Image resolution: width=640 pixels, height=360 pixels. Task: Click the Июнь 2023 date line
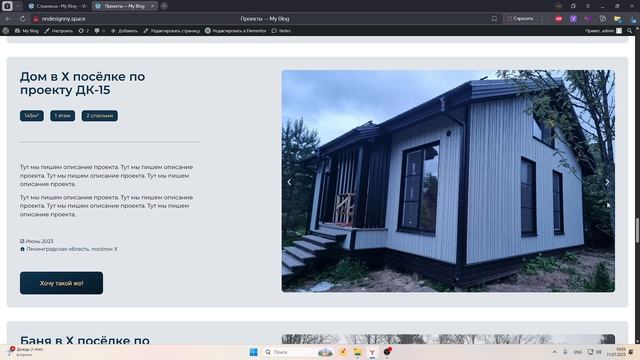pyautogui.click(x=37, y=241)
